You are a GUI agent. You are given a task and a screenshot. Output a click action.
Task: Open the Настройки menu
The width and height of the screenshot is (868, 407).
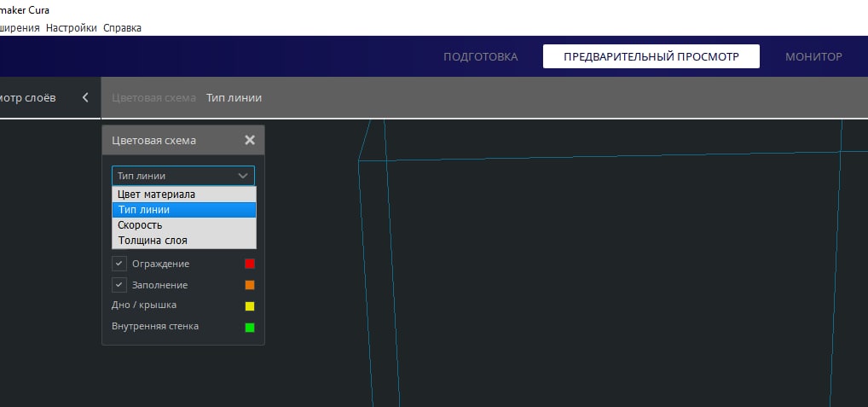click(72, 27)
